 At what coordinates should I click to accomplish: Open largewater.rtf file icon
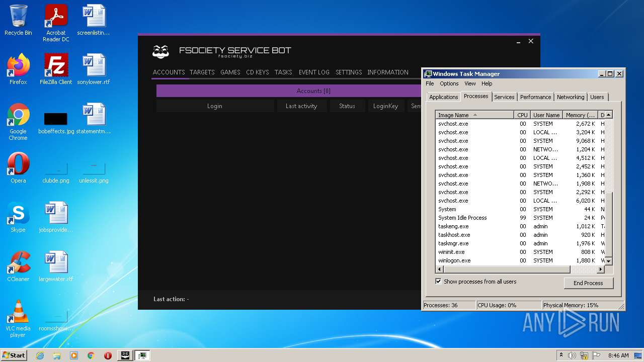click(x=56, y=266)
